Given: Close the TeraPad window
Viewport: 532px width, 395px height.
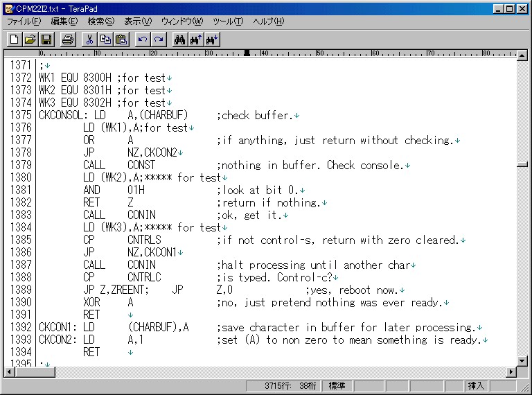Looking at the screenshot, I should (x=522, y=9).
